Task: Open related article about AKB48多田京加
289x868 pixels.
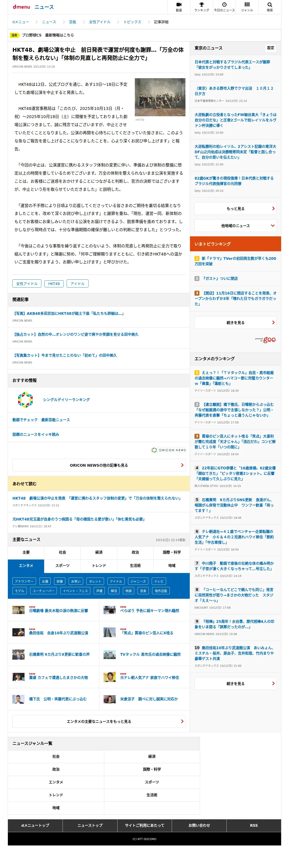Action: click(69, 313)
